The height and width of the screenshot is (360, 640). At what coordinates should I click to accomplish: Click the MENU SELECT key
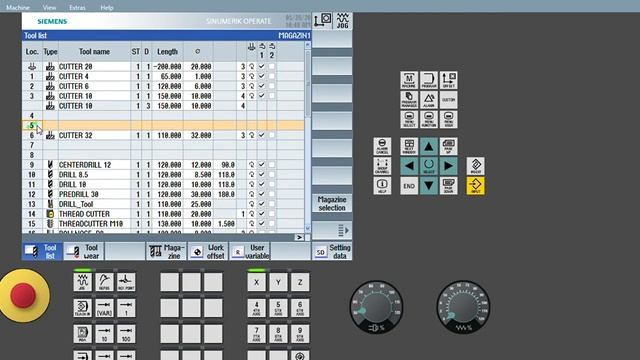point(409,119)
